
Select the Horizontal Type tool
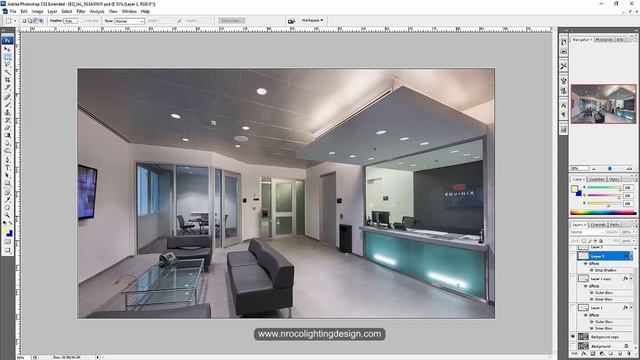7,167
